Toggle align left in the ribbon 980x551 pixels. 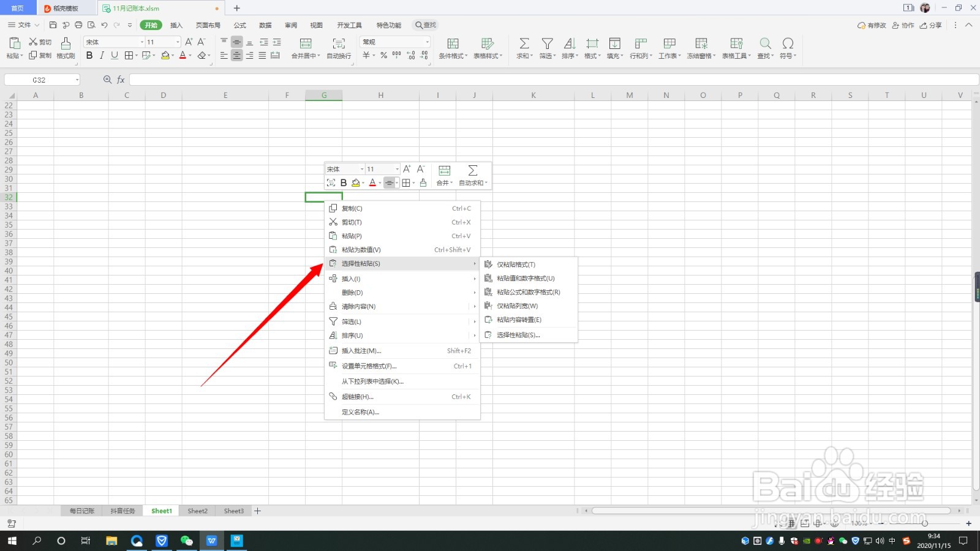[x=224, y=55]
